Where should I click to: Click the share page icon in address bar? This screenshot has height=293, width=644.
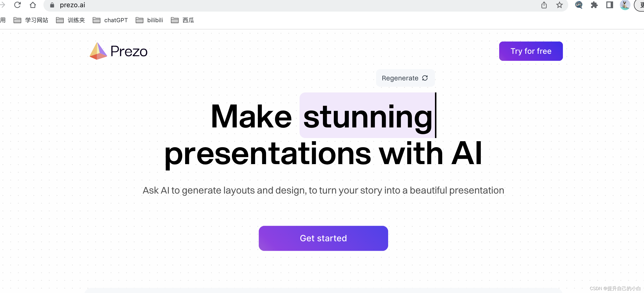544,5
